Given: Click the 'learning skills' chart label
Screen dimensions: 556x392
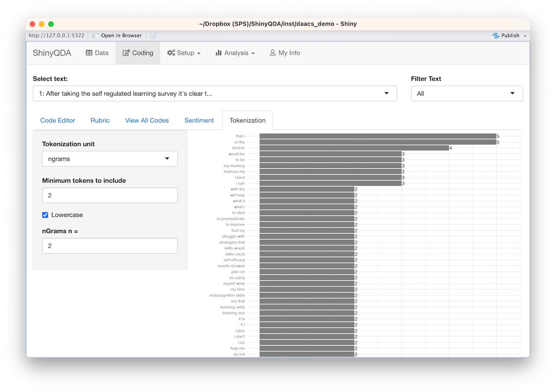Looking at the screenshot, I should click(x=233, y=307).
